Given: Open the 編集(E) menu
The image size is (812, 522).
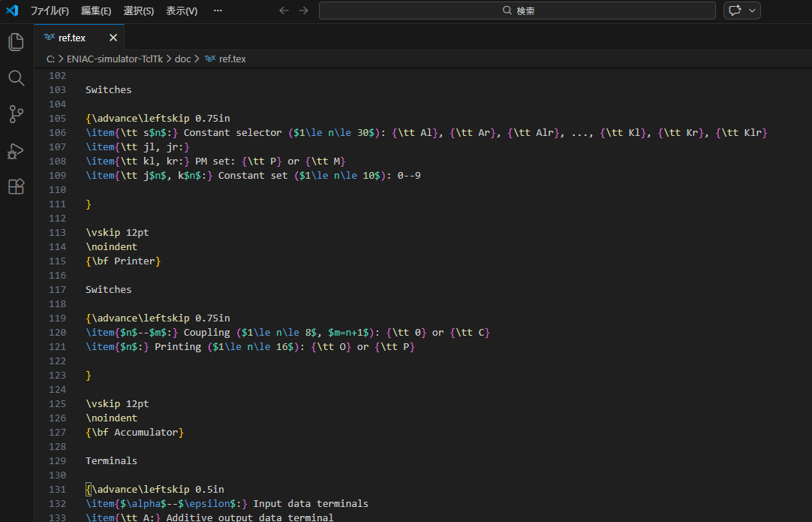Looking at the screenshot, I should point(96,11).
